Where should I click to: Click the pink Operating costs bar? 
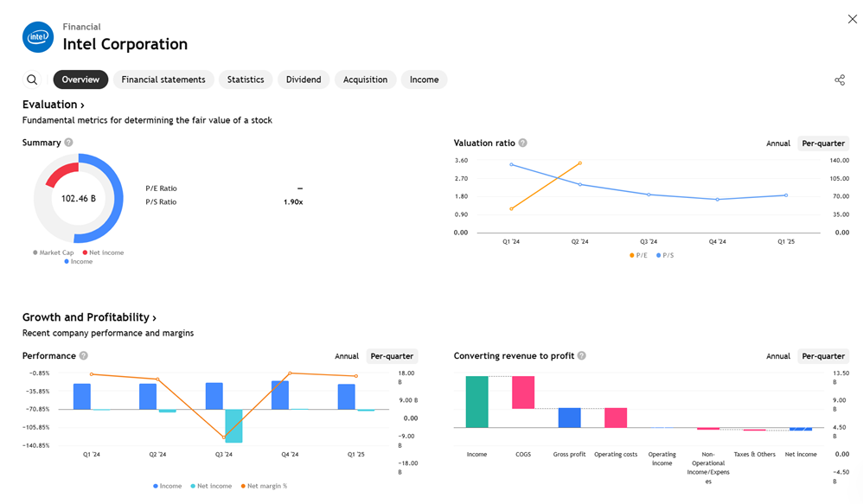click(616, 418)
